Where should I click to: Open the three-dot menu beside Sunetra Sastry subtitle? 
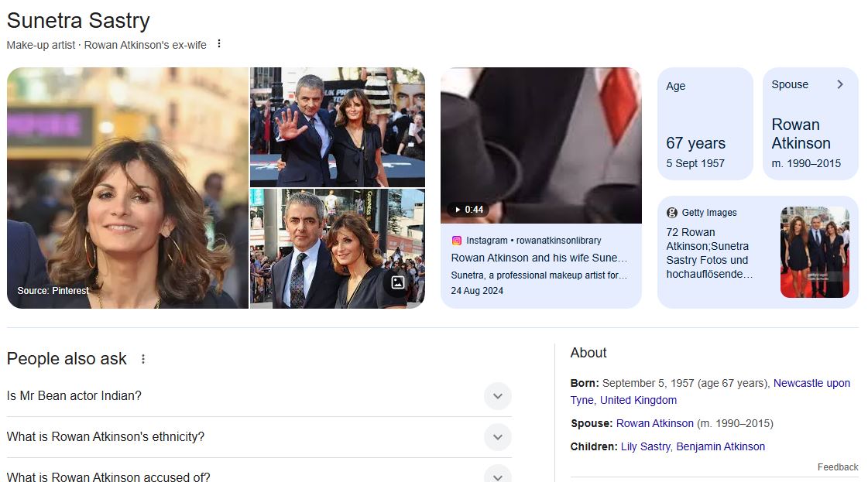219,44
